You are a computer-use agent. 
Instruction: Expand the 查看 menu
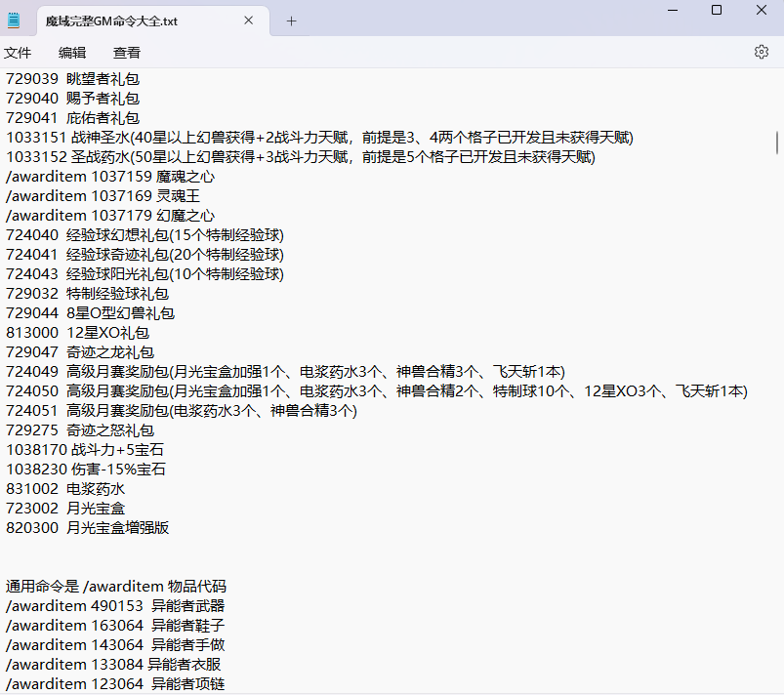[127, 53]
